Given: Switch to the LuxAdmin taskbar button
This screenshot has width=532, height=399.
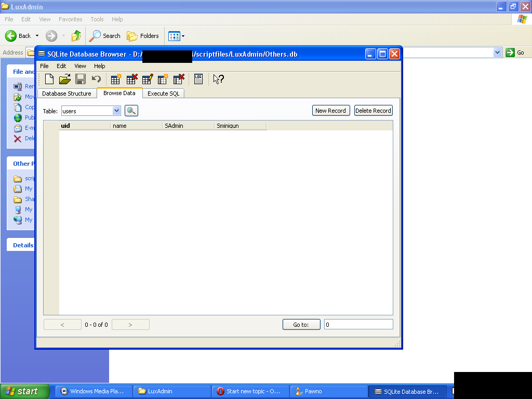Looking at the screenshot, I should tap(171, 391).
